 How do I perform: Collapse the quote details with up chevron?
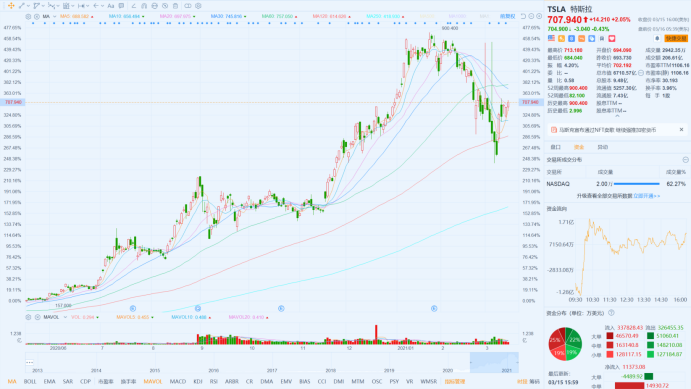(617, 117)
